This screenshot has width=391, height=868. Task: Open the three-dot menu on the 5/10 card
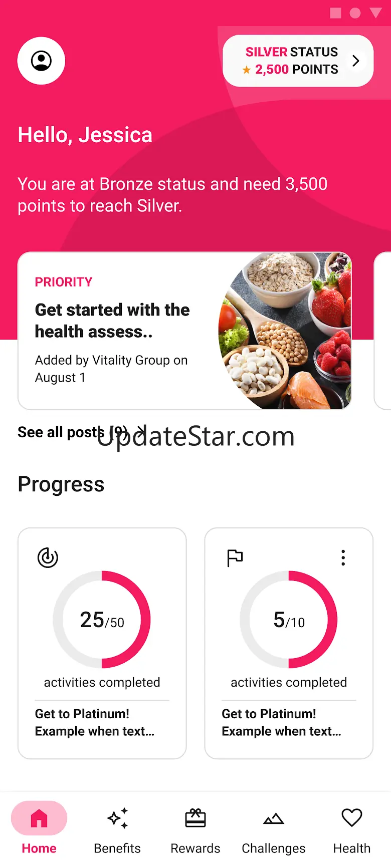coord(343,557)
